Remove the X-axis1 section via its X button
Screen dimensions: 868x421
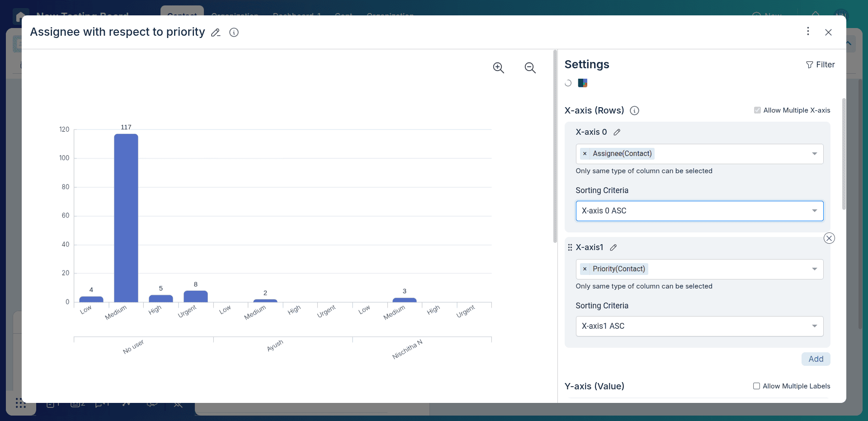click(829, 238)
